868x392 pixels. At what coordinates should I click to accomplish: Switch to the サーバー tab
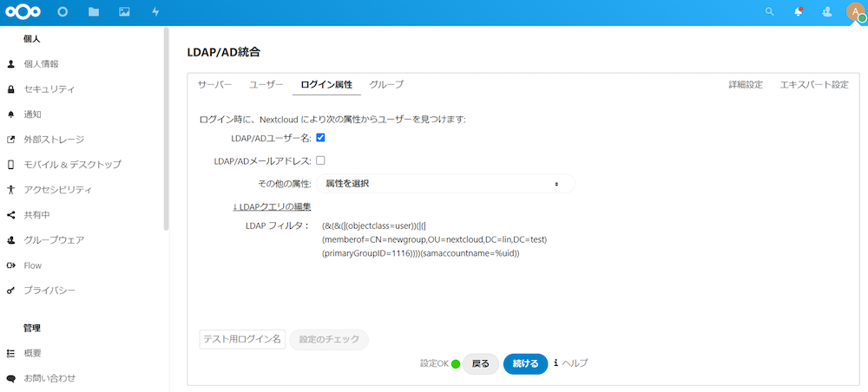pos(214,85)
